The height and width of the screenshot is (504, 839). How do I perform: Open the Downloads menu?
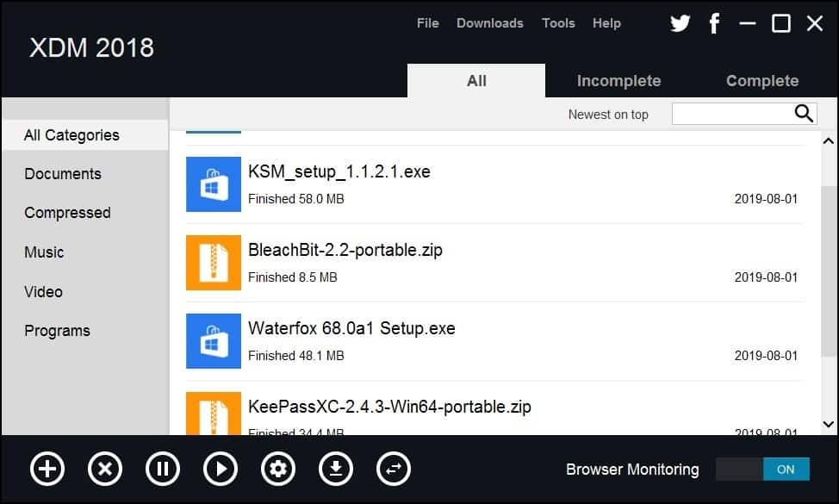click(489, 23)
